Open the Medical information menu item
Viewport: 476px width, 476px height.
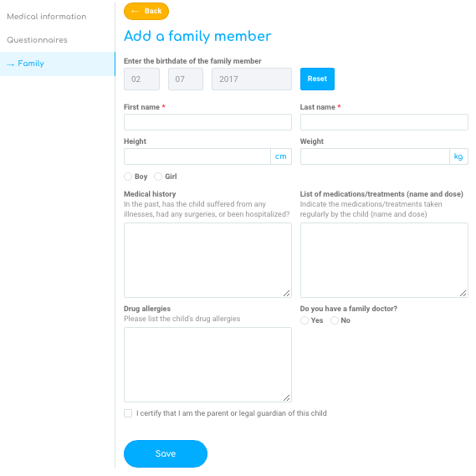coord(47,17)
